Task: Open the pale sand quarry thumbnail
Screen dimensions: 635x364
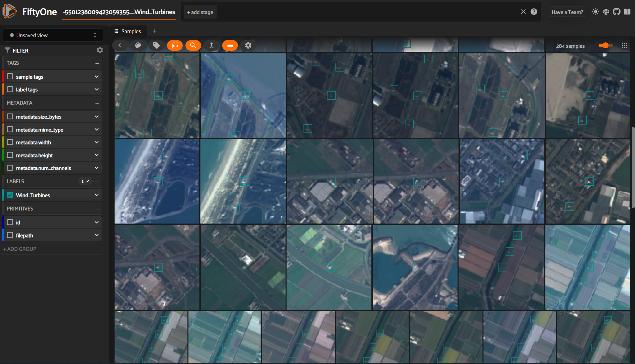Action: click(x=588, y=95)
